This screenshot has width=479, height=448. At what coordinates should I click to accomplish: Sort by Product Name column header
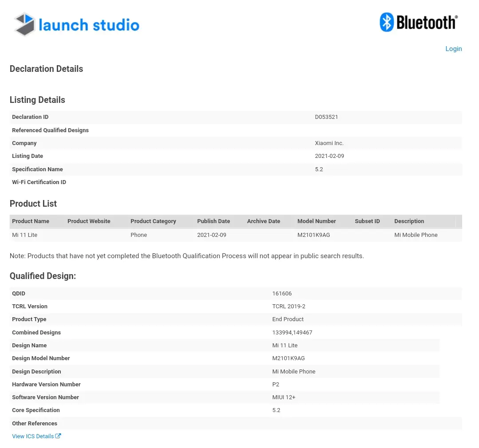tap(31, 221)
